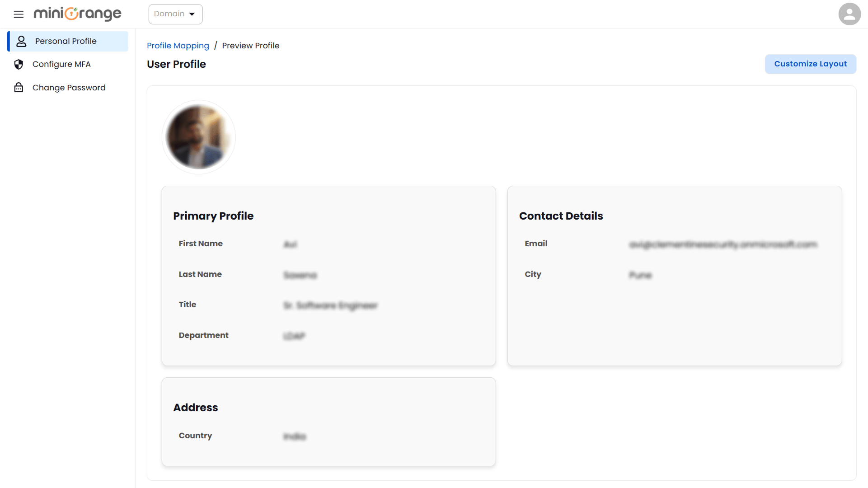
Task: Click the Address card heading
Action: click(196, 408)
